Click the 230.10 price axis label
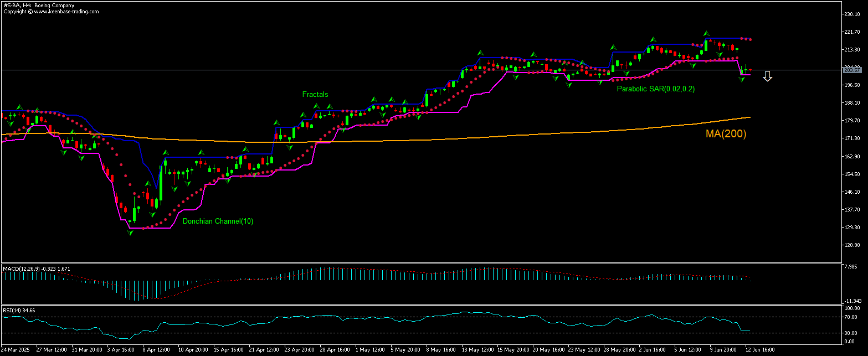The height and width of the screenshot is (356, 868). point(851,14)
